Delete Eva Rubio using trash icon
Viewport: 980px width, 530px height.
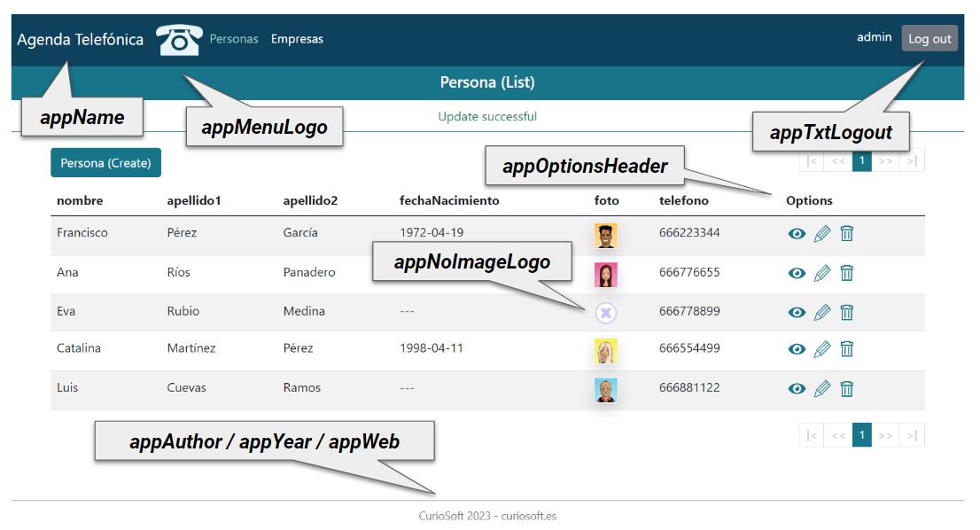[847, 312]
